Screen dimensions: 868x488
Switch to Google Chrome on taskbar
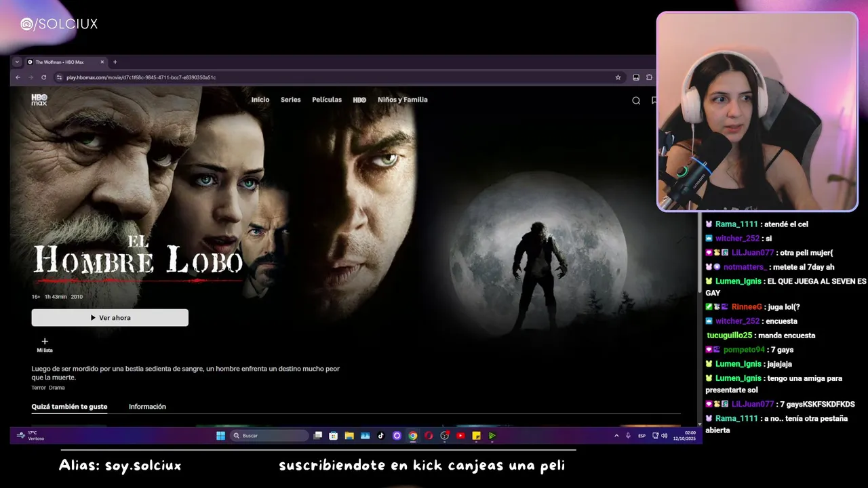(x=412, y=436)
